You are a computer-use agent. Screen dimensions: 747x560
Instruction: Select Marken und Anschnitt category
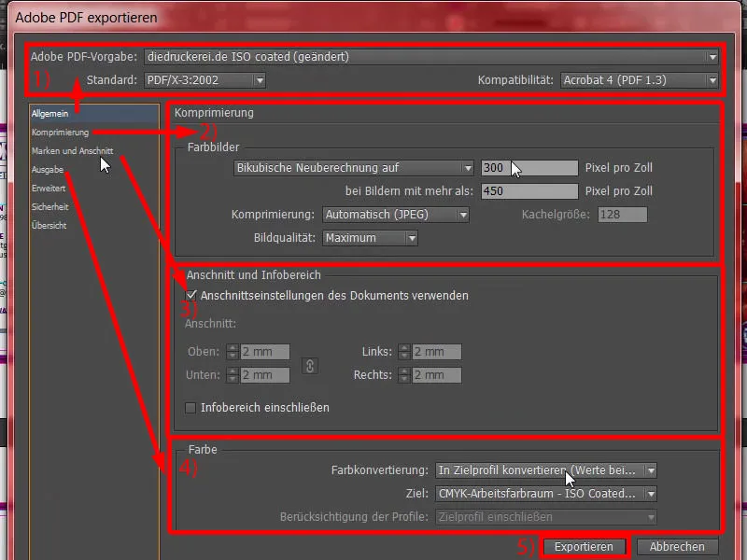coord(73,151)
